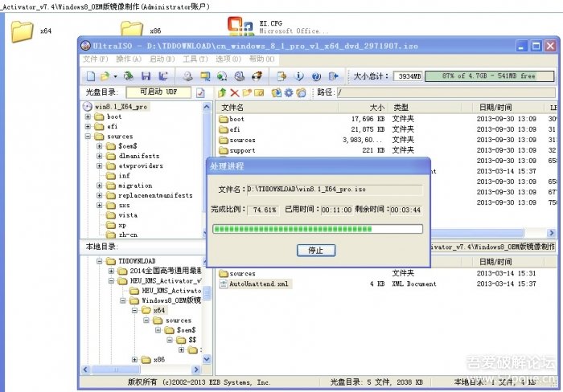Collapse the TDDOWNLOAD local tree node
The width and height of the screenshot is (563, 392).
pos(100,261)
